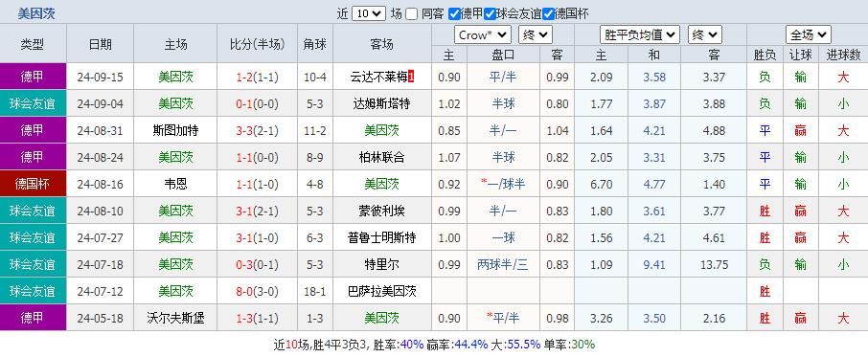Open 特里尔 team link
The width and height of the screenshot is (868, 357).
(x=382, y=265)
